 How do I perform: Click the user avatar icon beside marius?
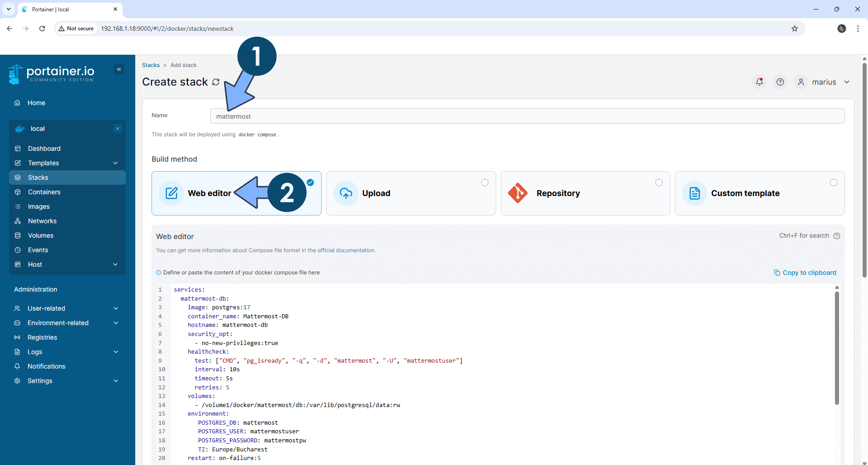801,82
